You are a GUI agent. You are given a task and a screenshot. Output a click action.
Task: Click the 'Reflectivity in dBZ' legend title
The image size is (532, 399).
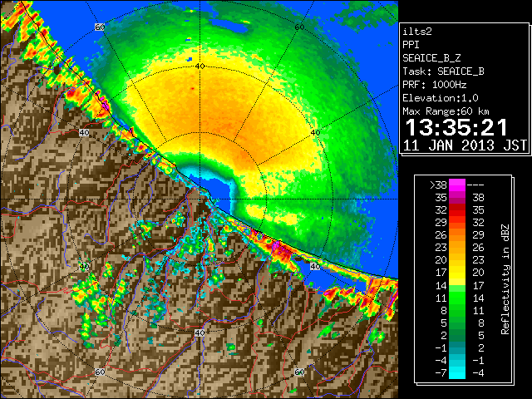[x=505, y=279]
